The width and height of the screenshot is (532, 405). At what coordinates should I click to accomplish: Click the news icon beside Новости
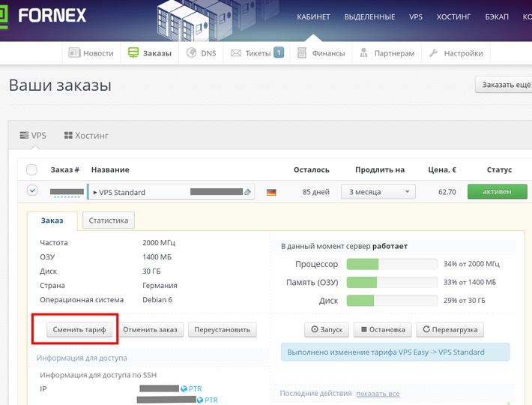pyautogui.click(x=74, y=52)
